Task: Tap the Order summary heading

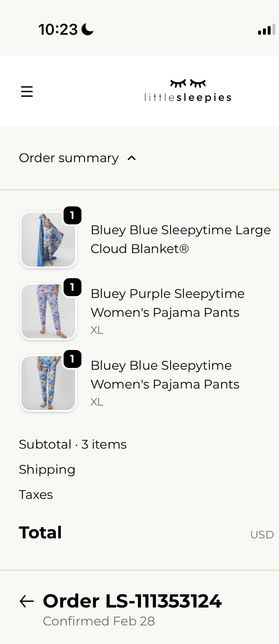Action: click(x=69, y=158)
